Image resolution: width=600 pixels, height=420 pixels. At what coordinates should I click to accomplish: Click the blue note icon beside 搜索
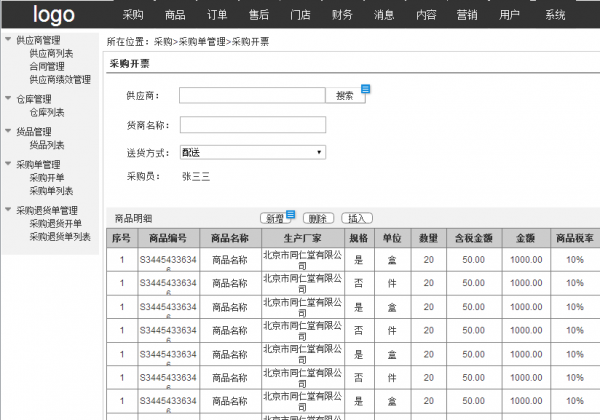(365, 89)
